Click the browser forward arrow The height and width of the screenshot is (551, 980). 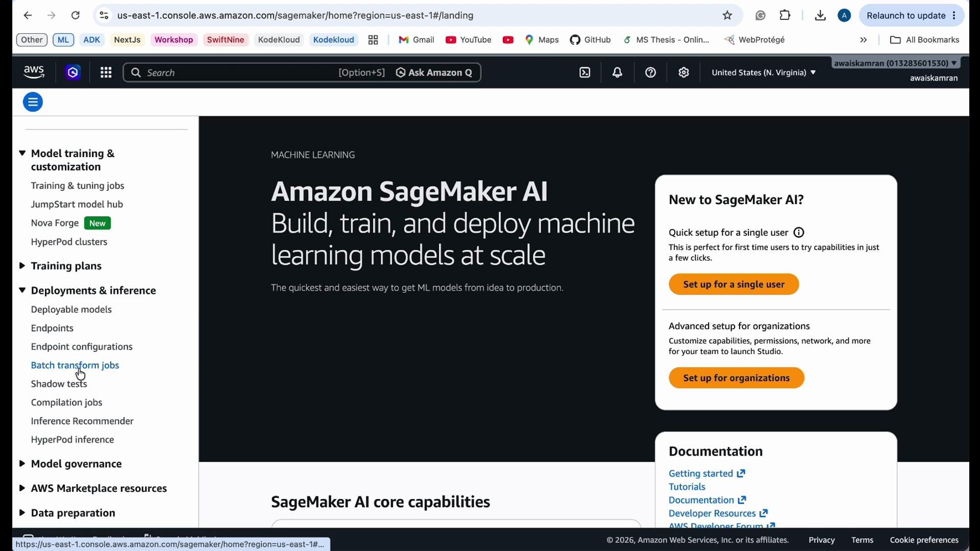52,16
